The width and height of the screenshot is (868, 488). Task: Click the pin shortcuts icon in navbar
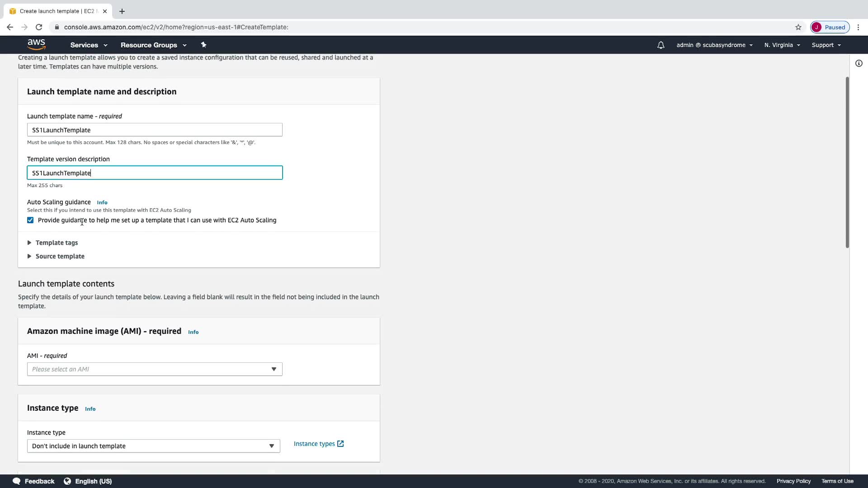click(203, 45)
